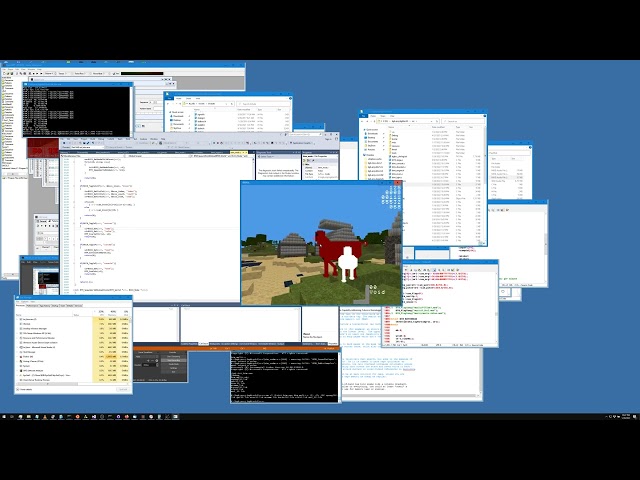The image size is (640, 480).
Task: Open Visual Studio Help menu
Action: (x=163, y=139)
